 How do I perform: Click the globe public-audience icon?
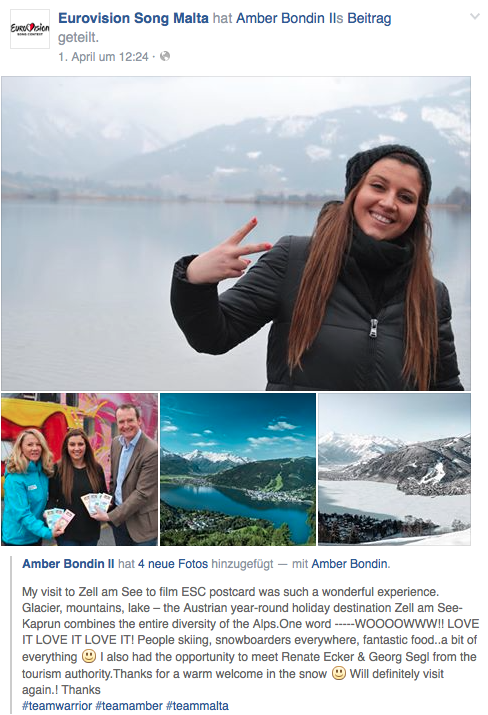coord(165,57)
